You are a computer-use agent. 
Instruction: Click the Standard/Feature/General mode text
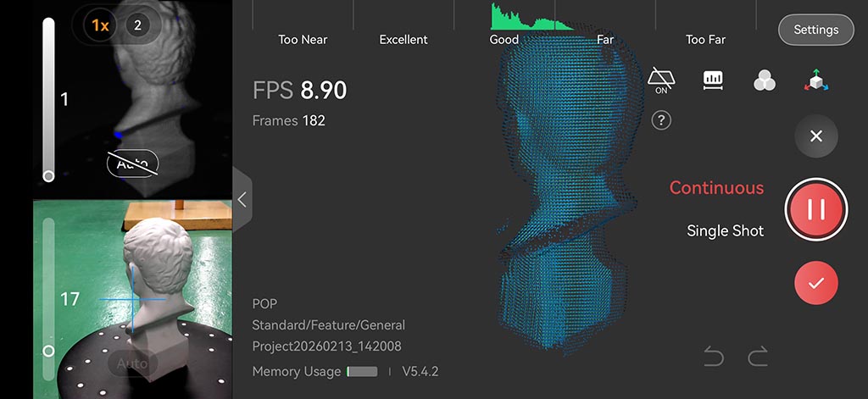tap(329, 325)
